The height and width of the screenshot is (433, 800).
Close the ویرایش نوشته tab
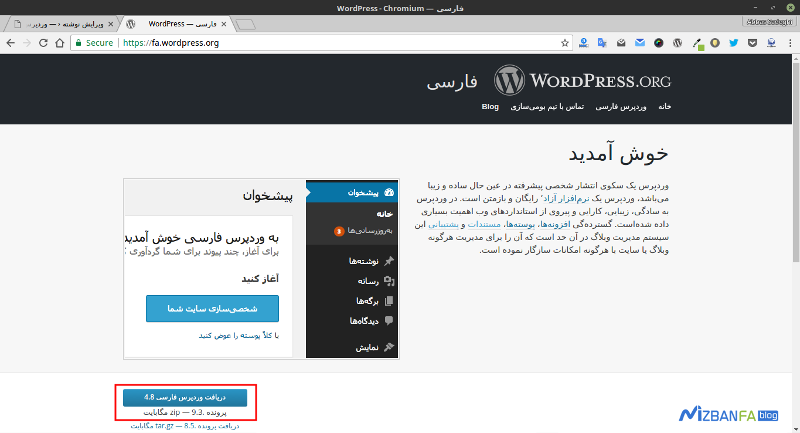(x=111, y=24)
